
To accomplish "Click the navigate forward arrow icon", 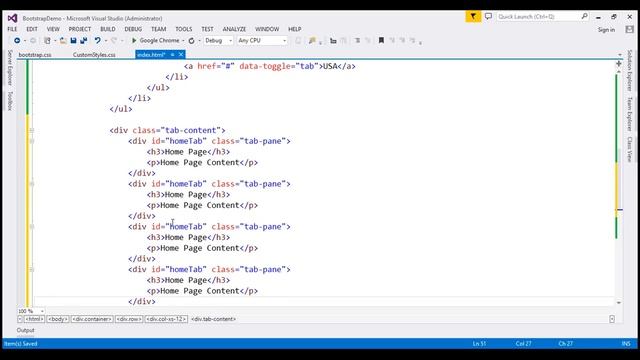I will (x=33, y=40).
